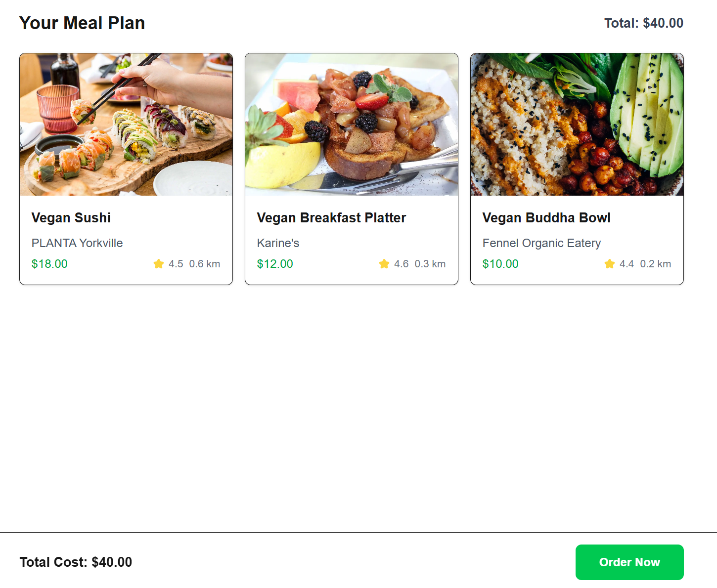
Task: Click the star icon on Vegan Sushi
Action: pos(159,264)
